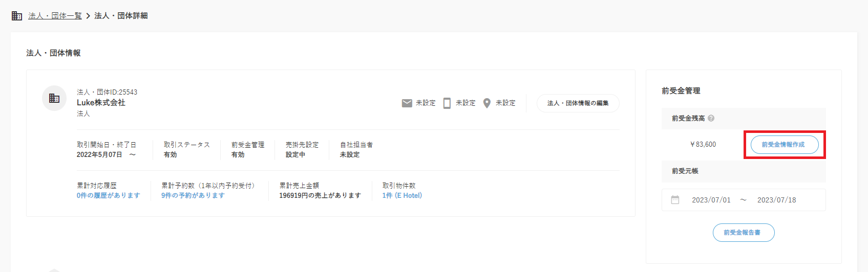Viewport: 868px width, 272px height.
Task: Click the Luke株式会社 company name
Action: point(101,103)
